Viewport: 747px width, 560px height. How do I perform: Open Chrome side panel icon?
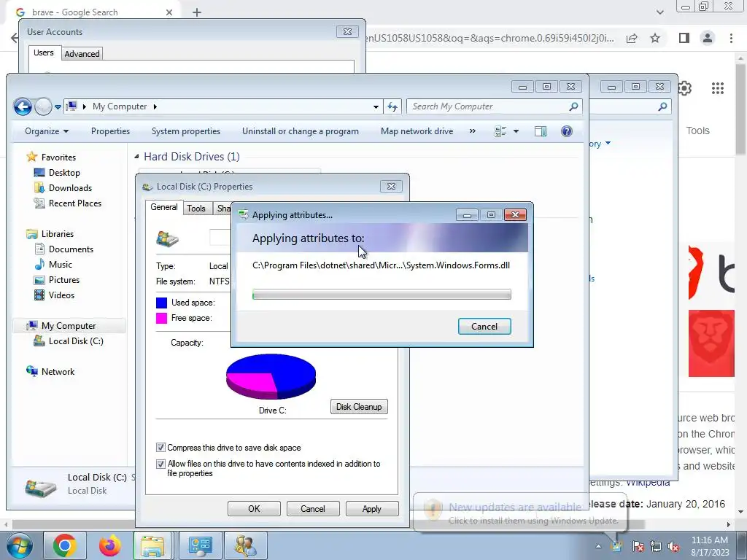[684, 38]
